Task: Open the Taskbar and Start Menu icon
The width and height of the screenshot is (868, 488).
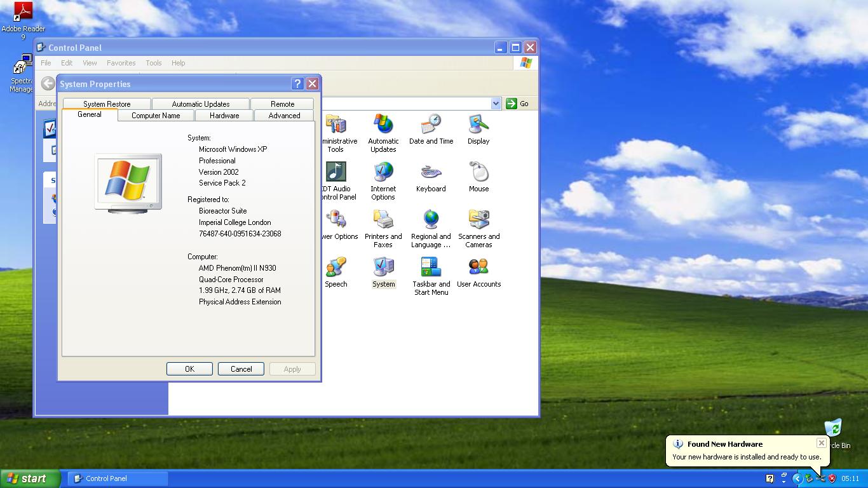Action: (x=431, y=276)
